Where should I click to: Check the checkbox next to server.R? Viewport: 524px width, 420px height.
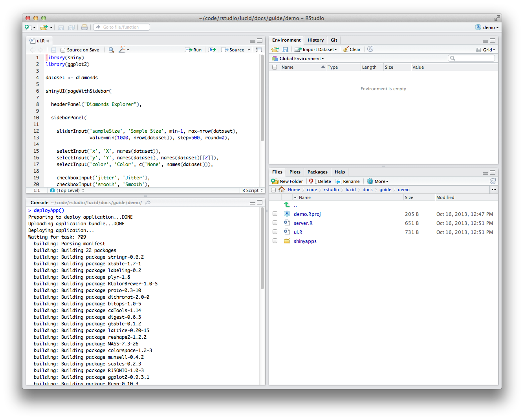click(x=275, y=223)
